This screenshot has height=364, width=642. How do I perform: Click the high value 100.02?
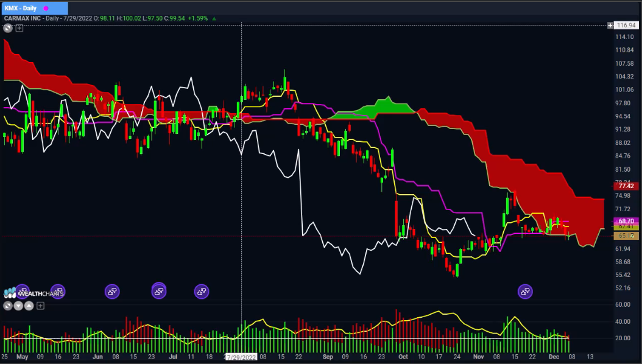tap(132, 18)
